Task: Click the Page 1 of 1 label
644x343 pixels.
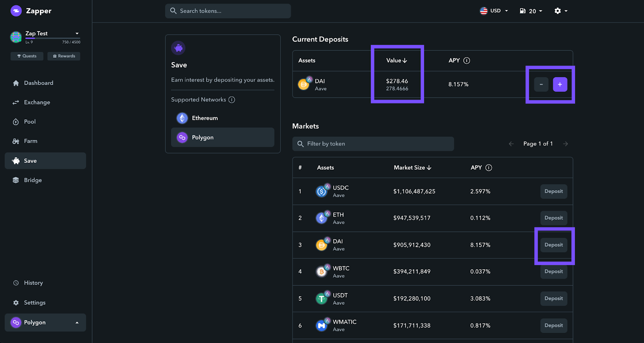Action: point(538,144)
